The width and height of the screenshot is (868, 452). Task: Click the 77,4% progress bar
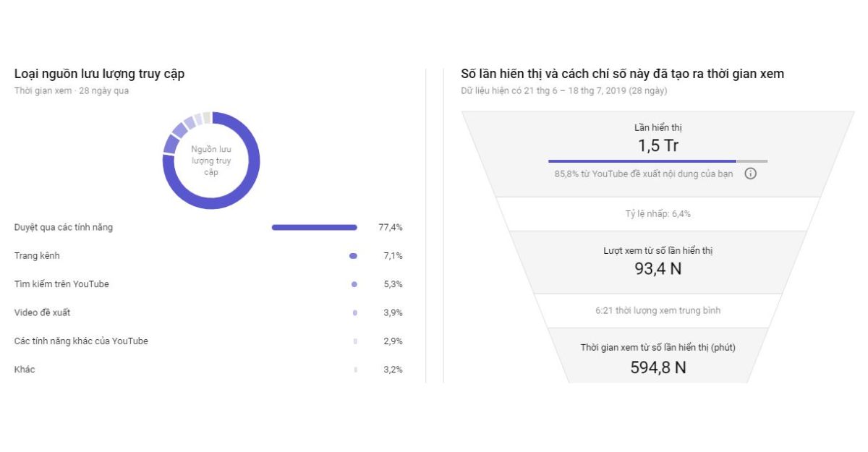pyautogui.click(x=315, y=227)
